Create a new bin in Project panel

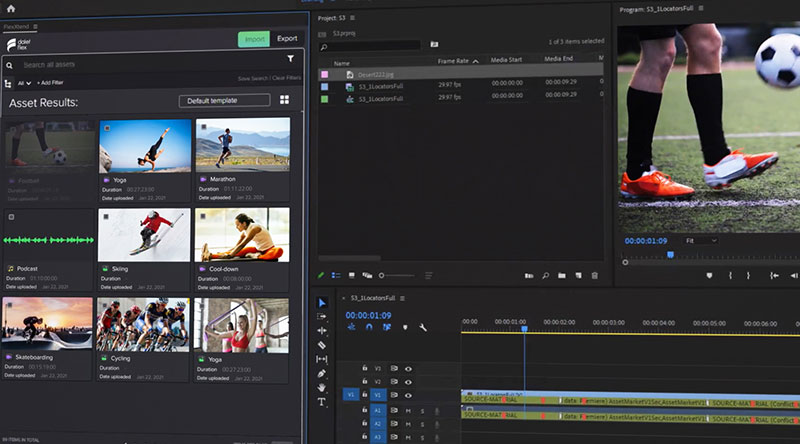pos(562,276)
